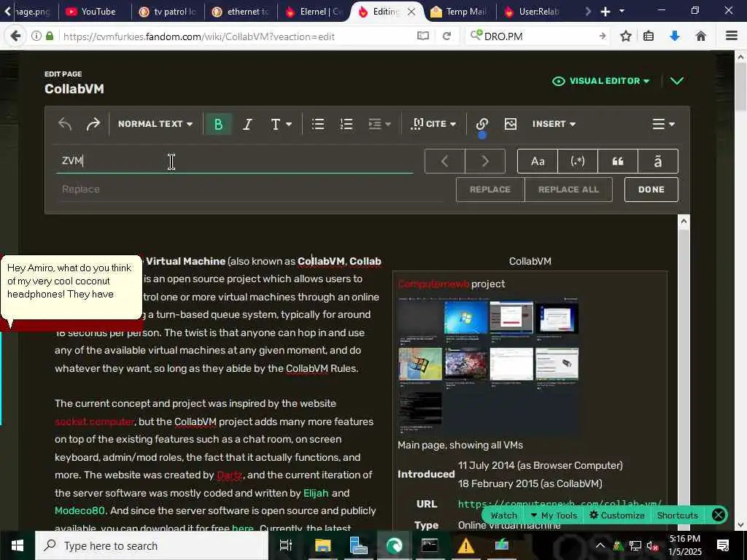Switch to the tv patrol tab
This screenshot has width=747, height=560.
(168, 12)
